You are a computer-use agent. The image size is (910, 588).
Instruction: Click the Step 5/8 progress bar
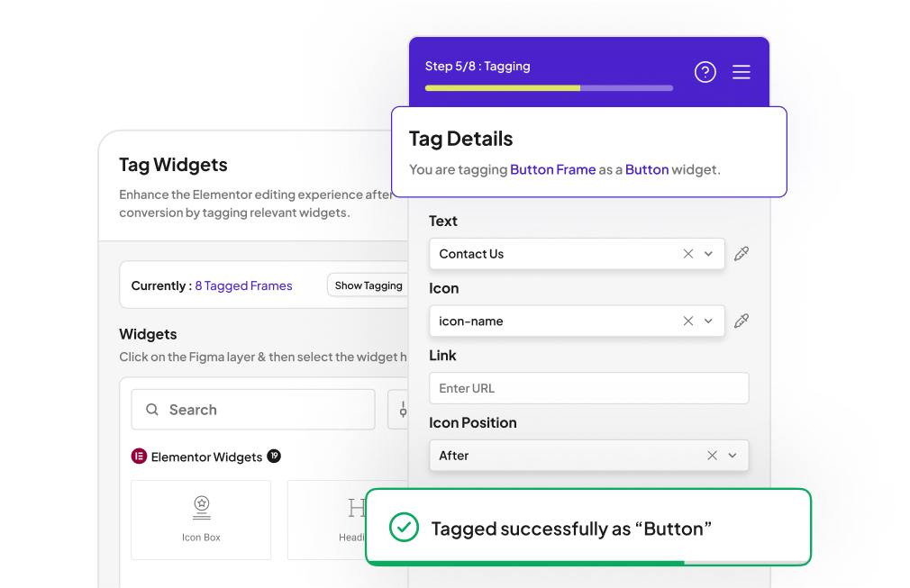(549, 88)
